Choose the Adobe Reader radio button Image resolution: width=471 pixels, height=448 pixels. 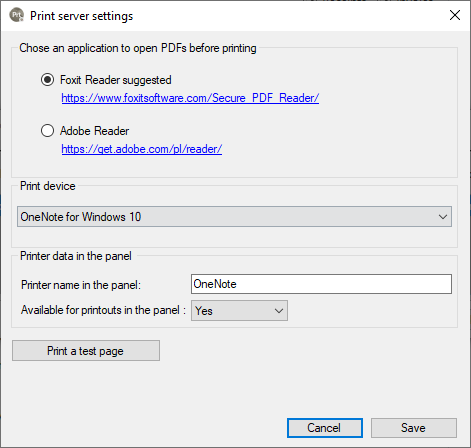(x=47, y=131)
